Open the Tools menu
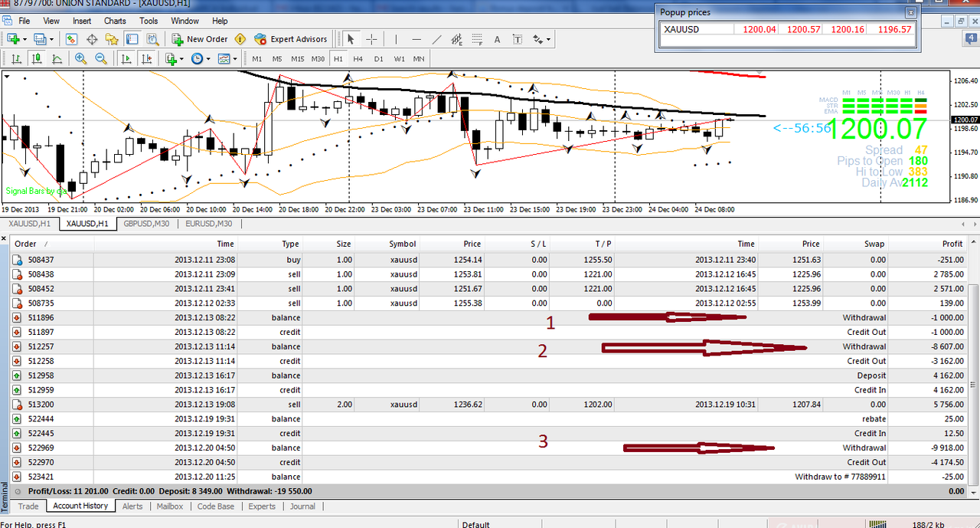Screen dimensions: 980x528 click(x=149, y=21)
